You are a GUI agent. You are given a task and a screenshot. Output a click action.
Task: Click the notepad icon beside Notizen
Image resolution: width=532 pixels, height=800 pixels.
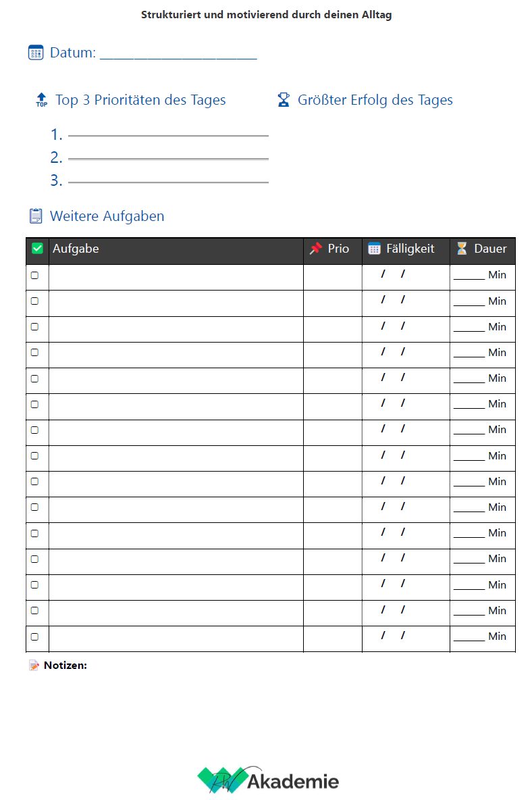coord(34,666)
